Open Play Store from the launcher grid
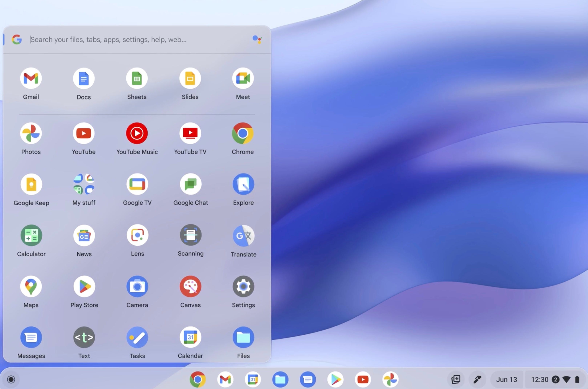The height and width of the screenshot is (389, 588). click(x=84, y=287)
